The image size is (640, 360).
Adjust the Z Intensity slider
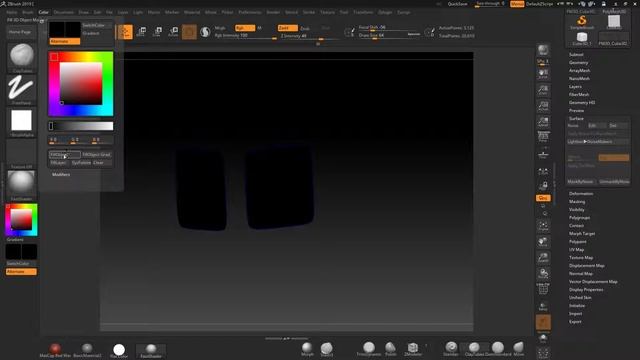[309, 36]
